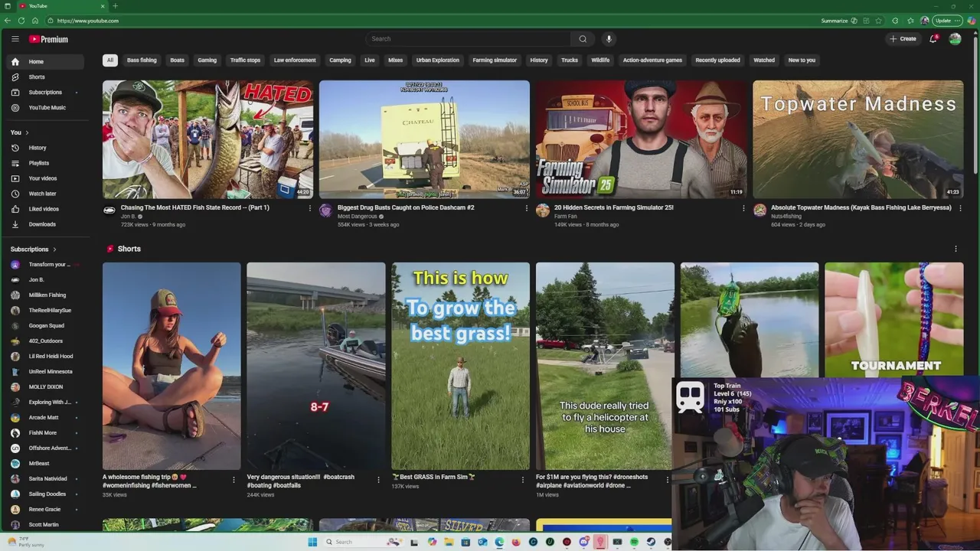This screenshot has height=551, width=980.
Task: Select the Farming simulator chip
Action: (x=495, y=60)
